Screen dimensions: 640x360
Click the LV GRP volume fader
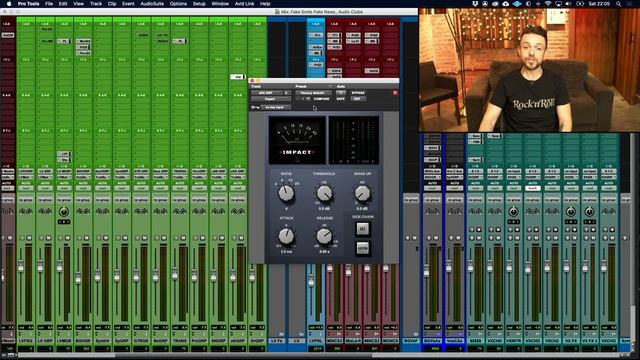point(40,267)
